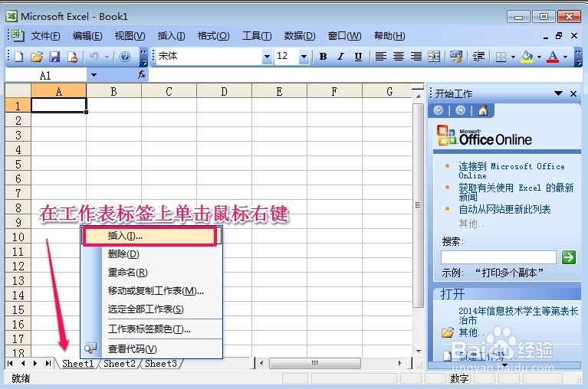Choose 移动或复制工作表(M)... option

(x=152, y=291)
